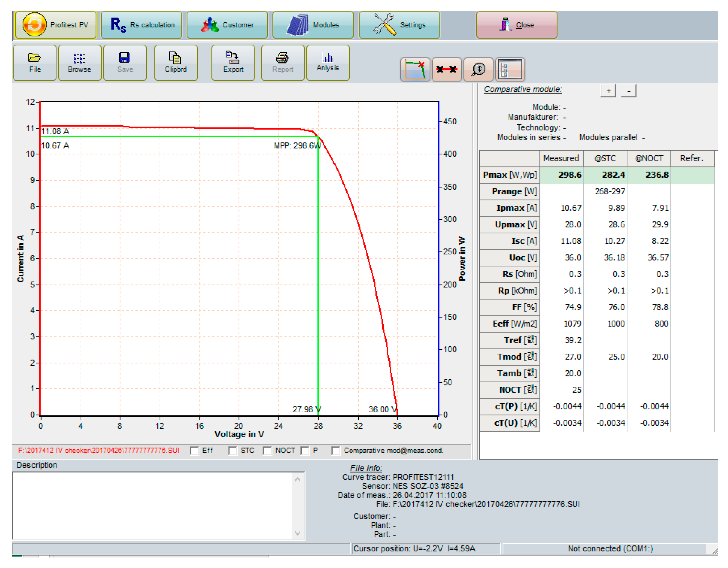Click the Measured column header
The height and width of the screenshot is (568, 728).
coord(561,158)
